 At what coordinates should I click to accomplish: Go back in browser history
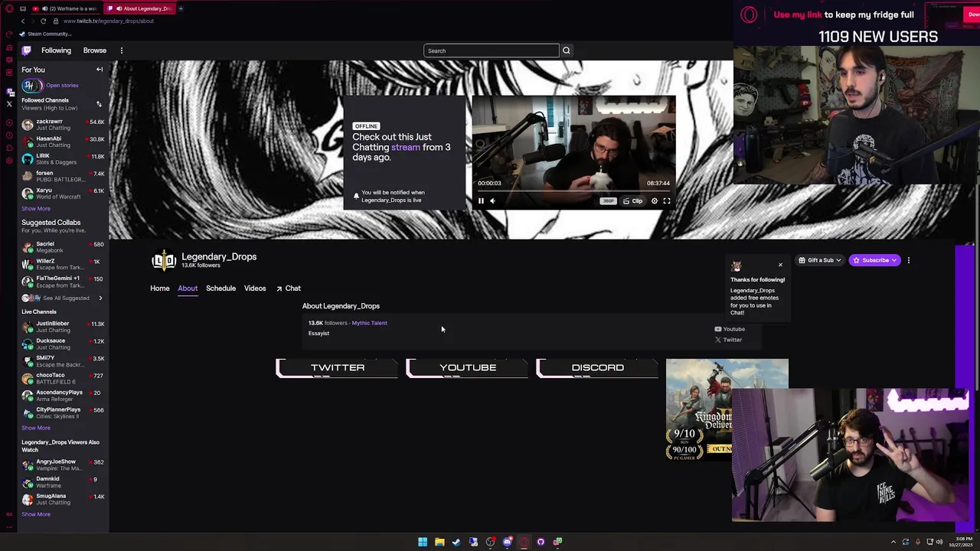click(x=23, y=21)
